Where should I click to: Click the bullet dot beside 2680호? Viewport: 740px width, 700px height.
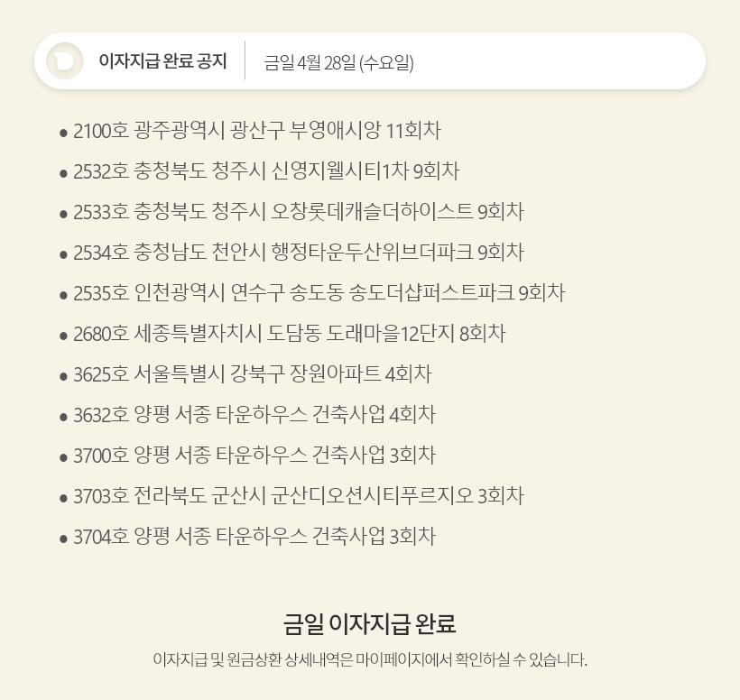[x=64, y=336]
